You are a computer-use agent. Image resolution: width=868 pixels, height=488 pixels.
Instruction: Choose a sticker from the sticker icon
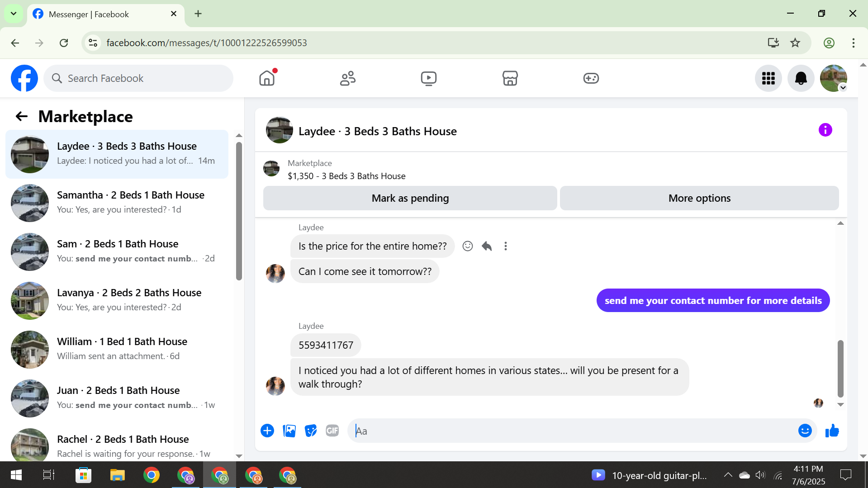coord(311,431)
